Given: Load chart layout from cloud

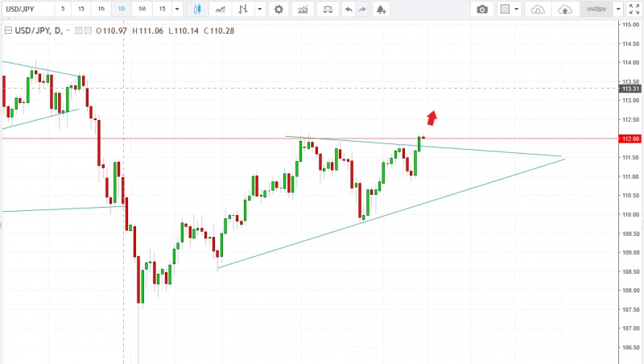Looking at the screenshot, I should tap(539, 10).
